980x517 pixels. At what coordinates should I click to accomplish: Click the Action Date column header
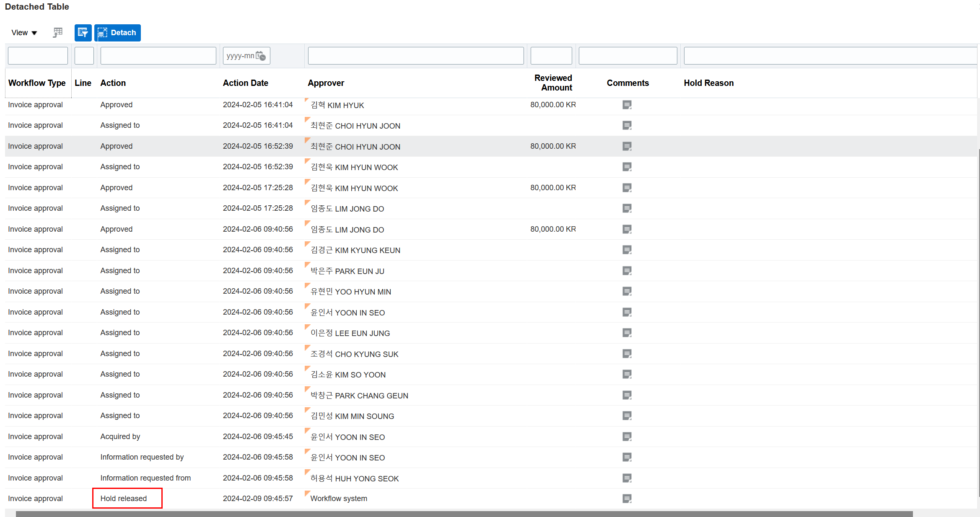click(x=246, y=83)
